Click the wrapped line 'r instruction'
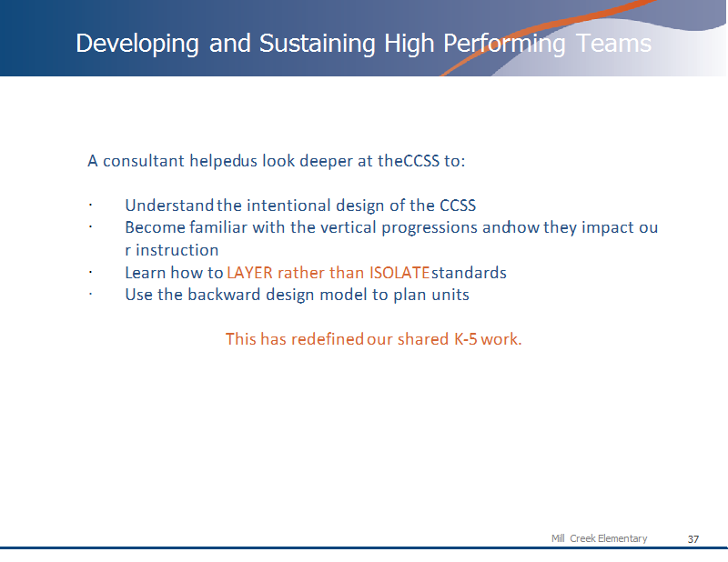The height and width of the screenshot is (562, 728). 172,250
